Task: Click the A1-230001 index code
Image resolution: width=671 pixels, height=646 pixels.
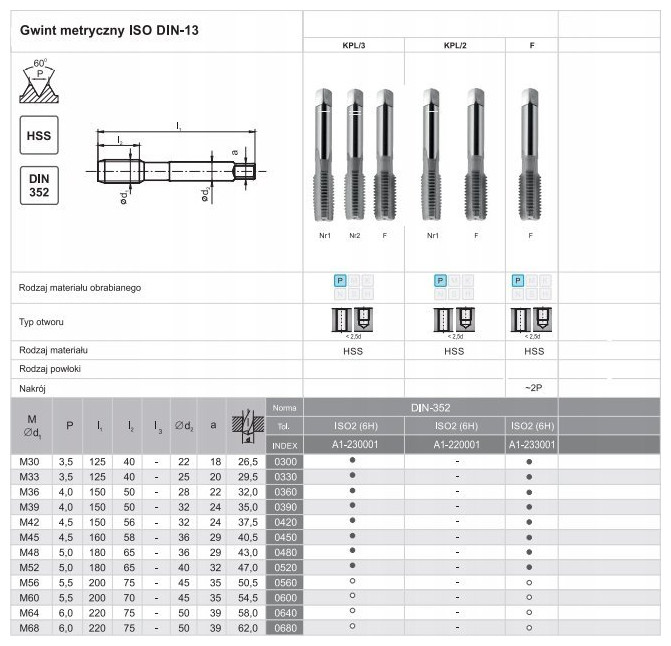Action: pos(353,444)
